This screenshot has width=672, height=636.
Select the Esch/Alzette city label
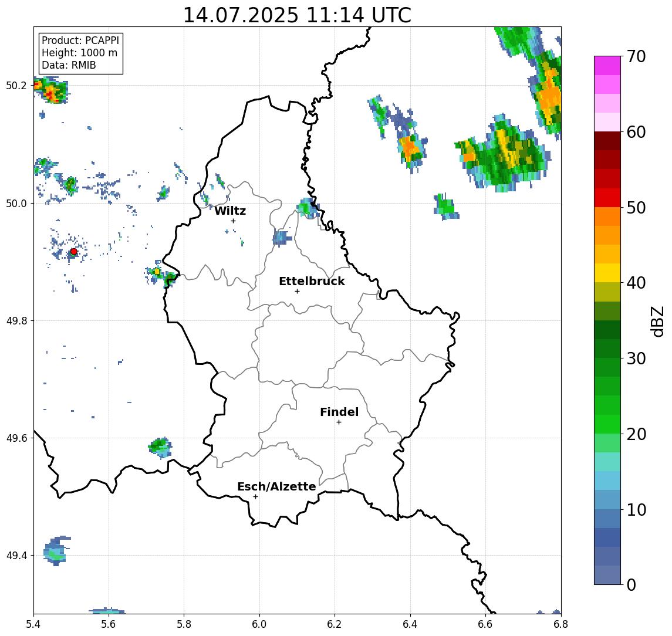276,486
